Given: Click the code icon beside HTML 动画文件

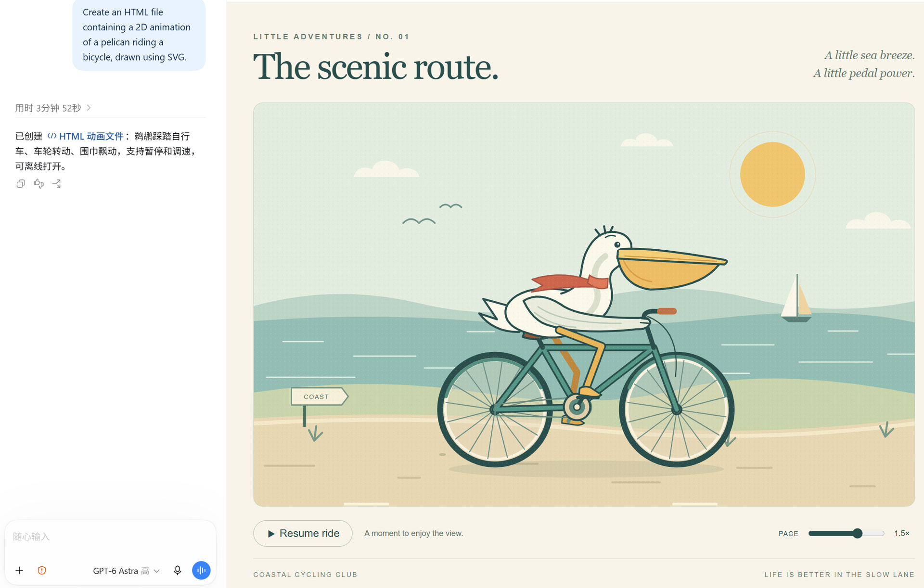Looking at the screenshot, I should [x=52, y=136].
